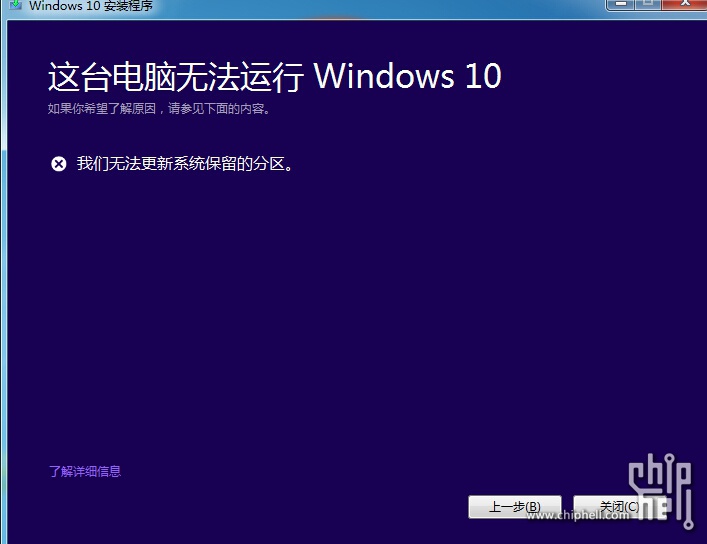The image size is (707, 544).
Task: Minimize the Windows 10 安装程序 window
Action: (x=621, y=4)
